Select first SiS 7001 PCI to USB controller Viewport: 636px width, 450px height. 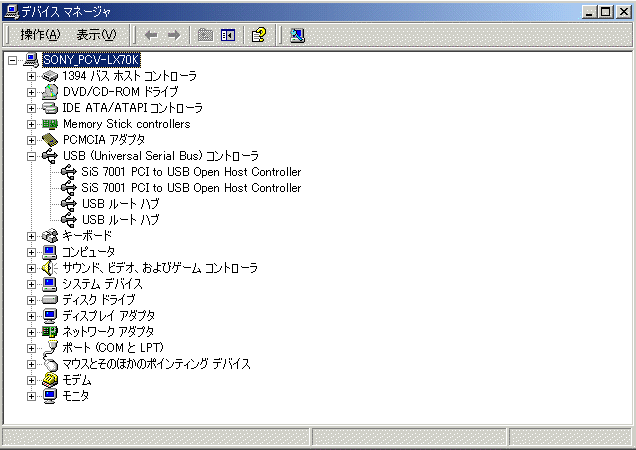191,172
